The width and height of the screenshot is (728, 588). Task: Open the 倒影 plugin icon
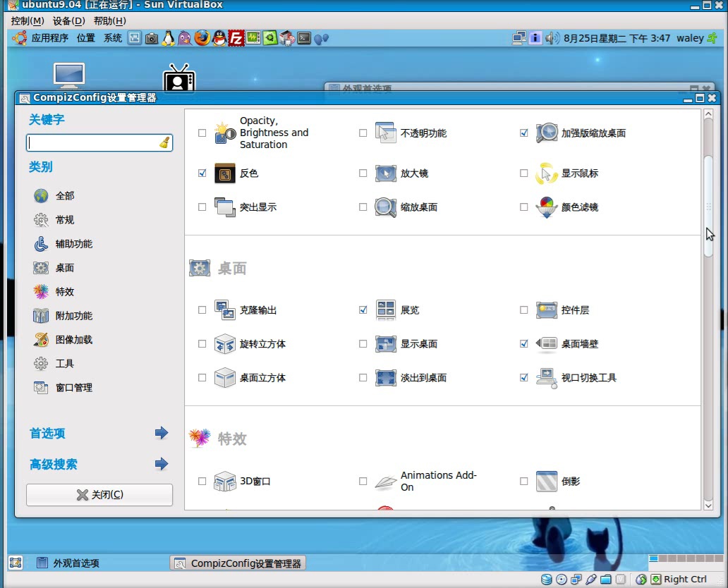tap(547, 482)
